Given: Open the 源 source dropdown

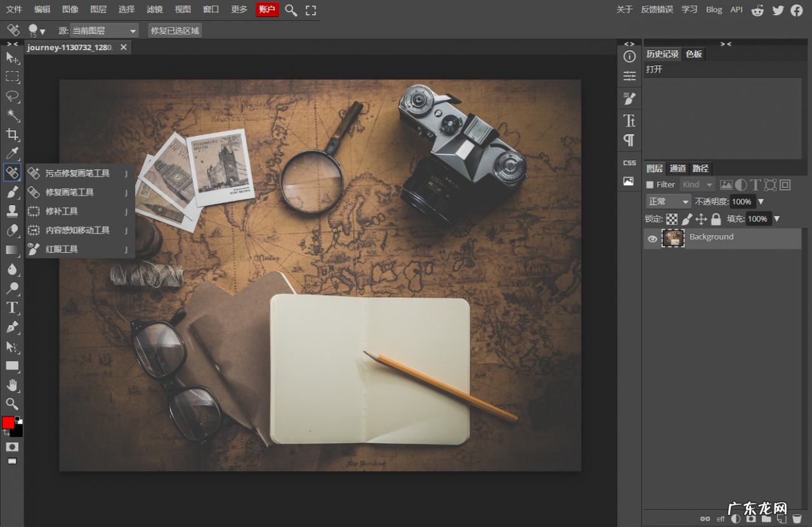Looking at the screenshot, I should point(104,30).
